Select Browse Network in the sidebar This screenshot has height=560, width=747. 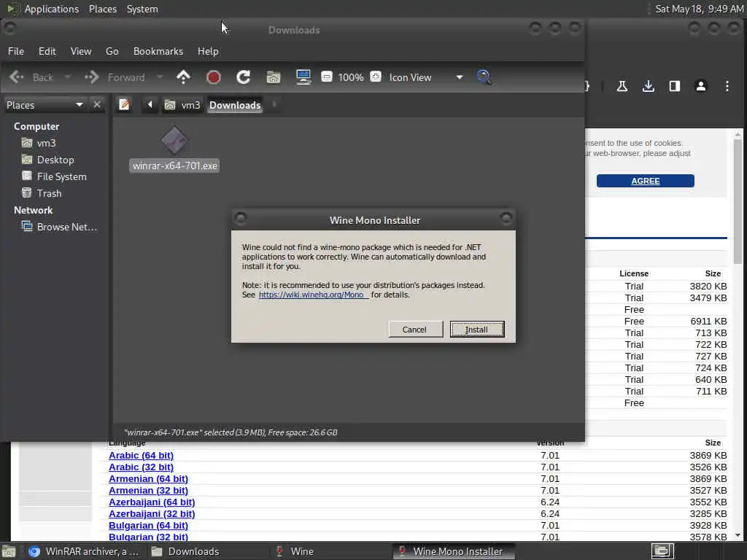[59, 227]
